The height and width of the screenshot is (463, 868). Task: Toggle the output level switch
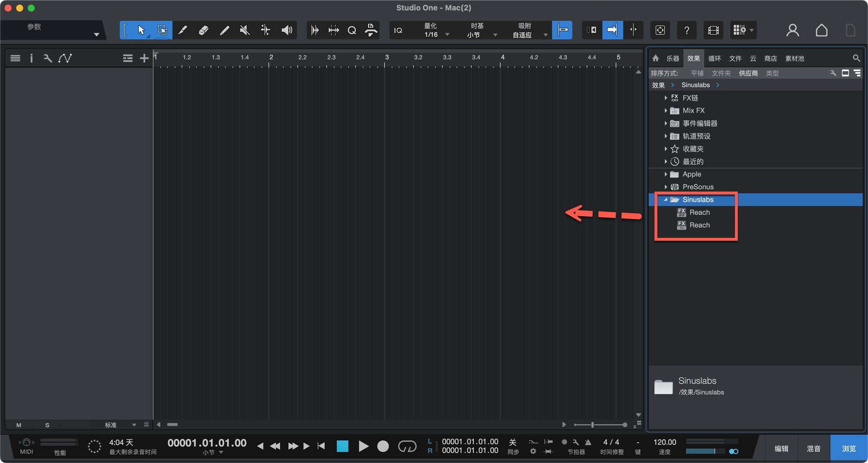734,451
